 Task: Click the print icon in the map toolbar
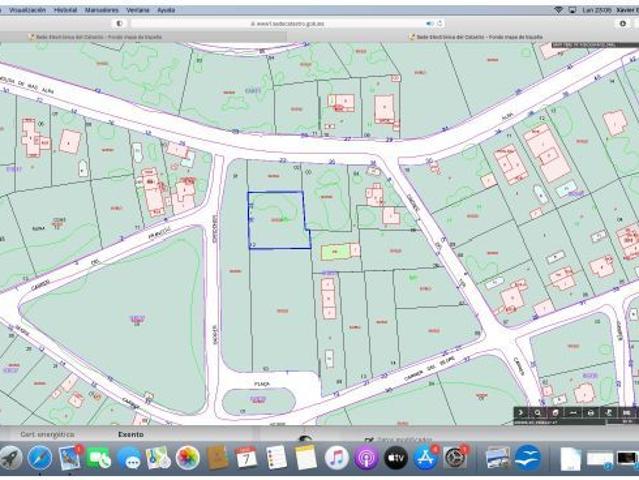click(591, 412)
